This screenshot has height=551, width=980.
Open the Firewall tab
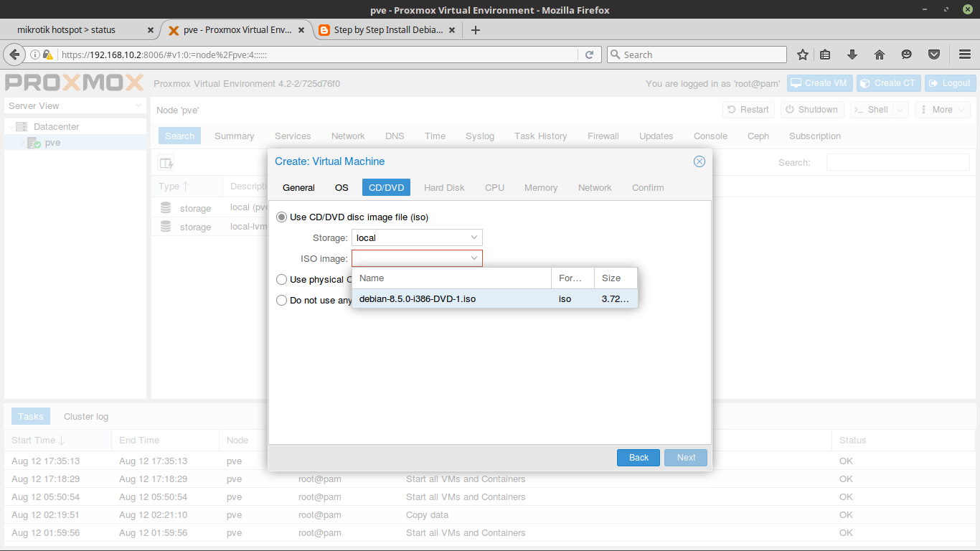603,136
